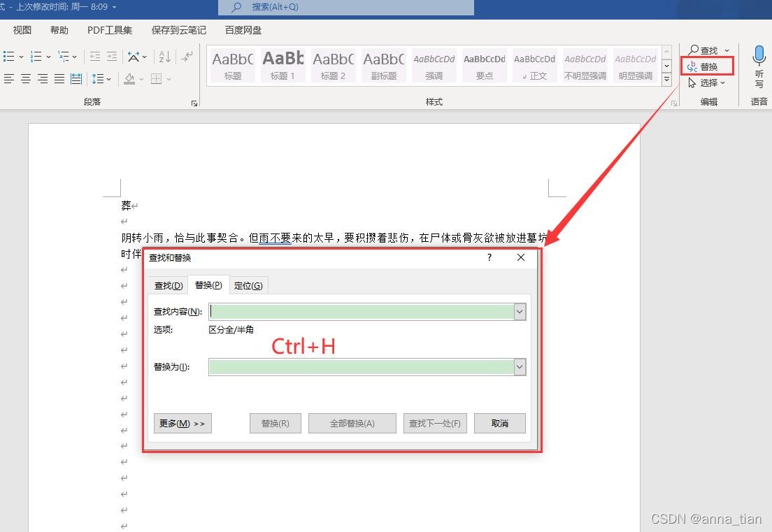Click the sort A-Z icon
This screenshot has height=532, width=772.
coord(165,57)
